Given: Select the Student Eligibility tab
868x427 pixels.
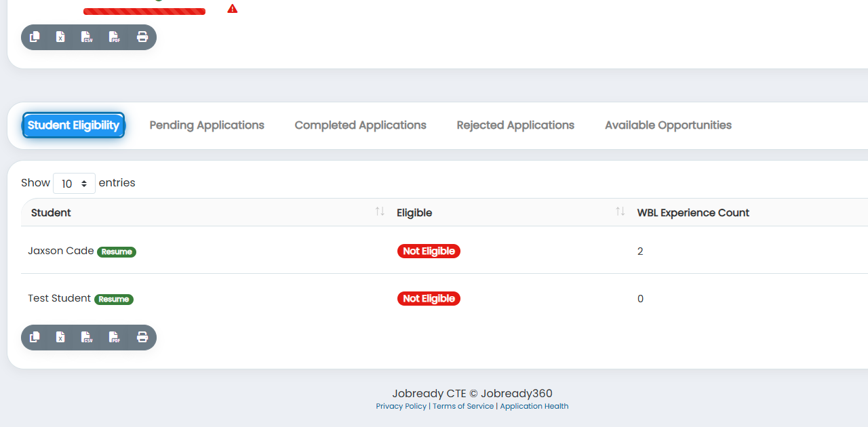Looking at the screenshot, I should coord(74,125).
